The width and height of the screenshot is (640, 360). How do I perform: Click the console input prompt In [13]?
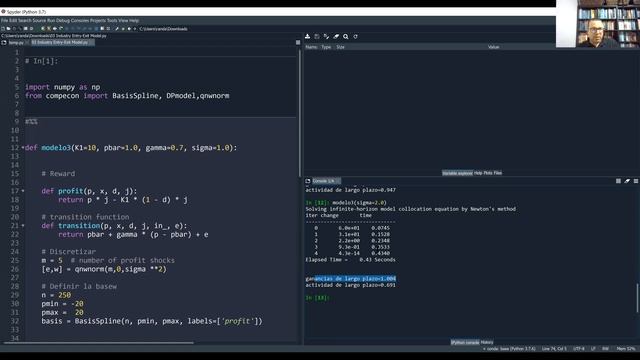[318, 298]
